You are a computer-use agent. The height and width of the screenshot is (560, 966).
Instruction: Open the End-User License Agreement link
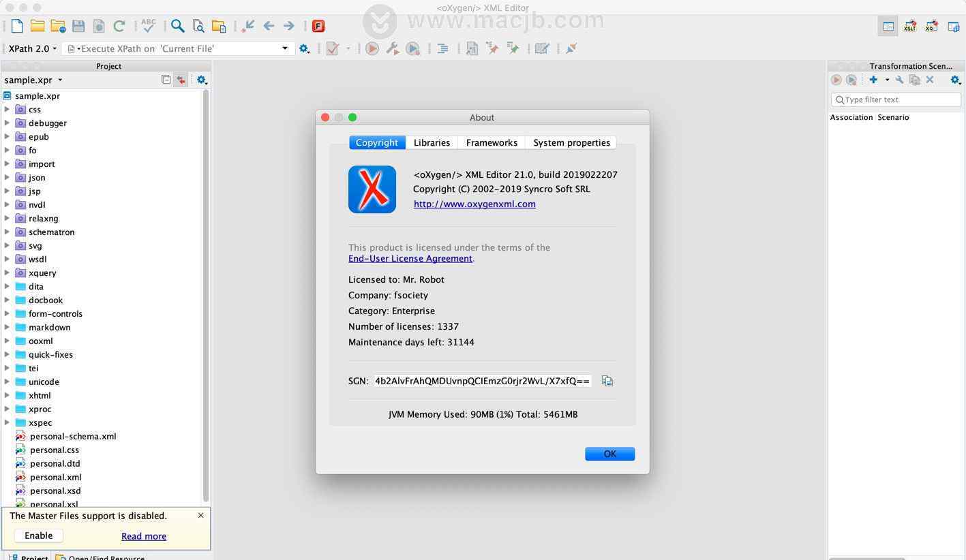(410, 258)
